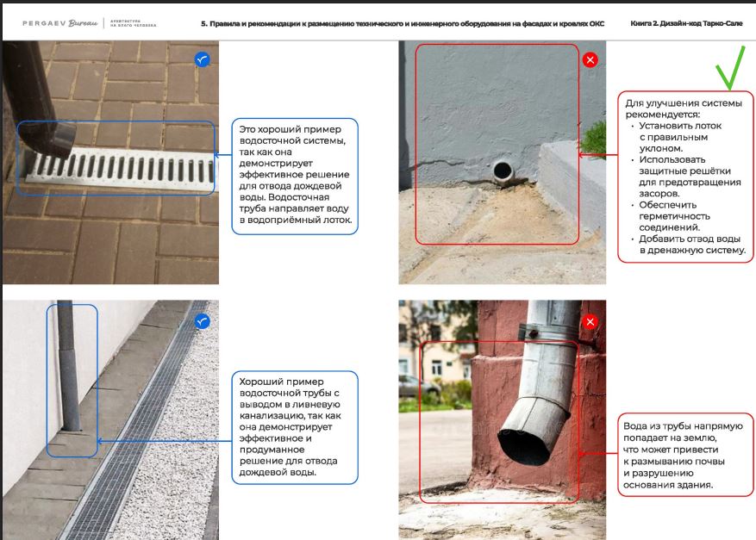Select the "Хороший пример водосточной трубы" text box
Image resolution: width=756 pixels, height=540 pixels.
296,426
